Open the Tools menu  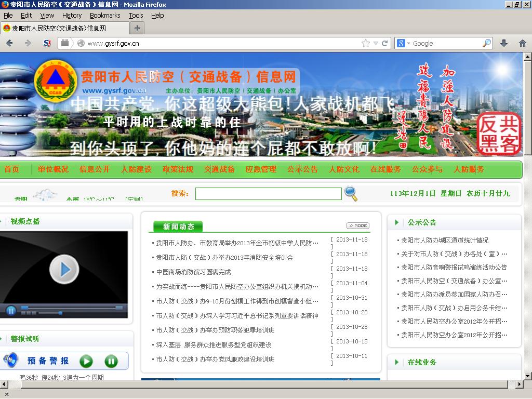coord(136,15)
